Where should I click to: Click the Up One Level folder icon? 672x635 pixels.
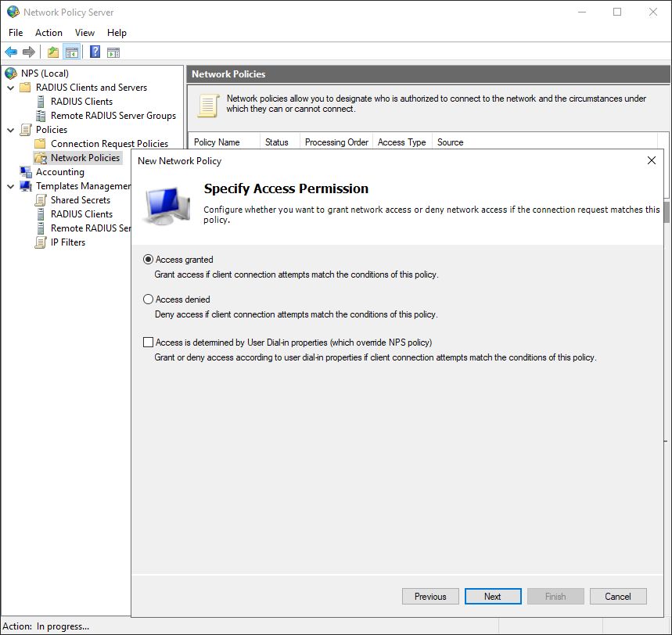point(53,52)
